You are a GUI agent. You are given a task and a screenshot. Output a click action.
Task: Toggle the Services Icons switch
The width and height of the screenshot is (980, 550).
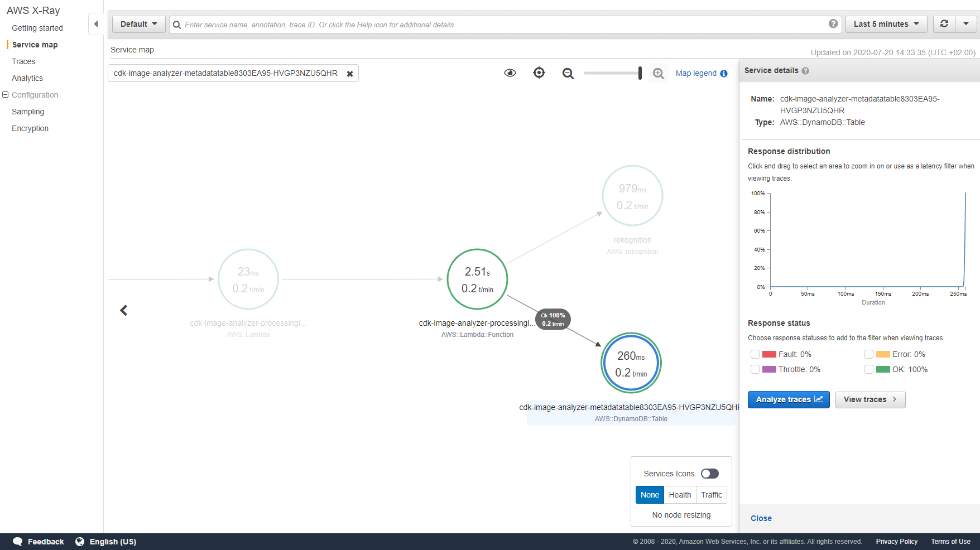click(x=709, y=474)
